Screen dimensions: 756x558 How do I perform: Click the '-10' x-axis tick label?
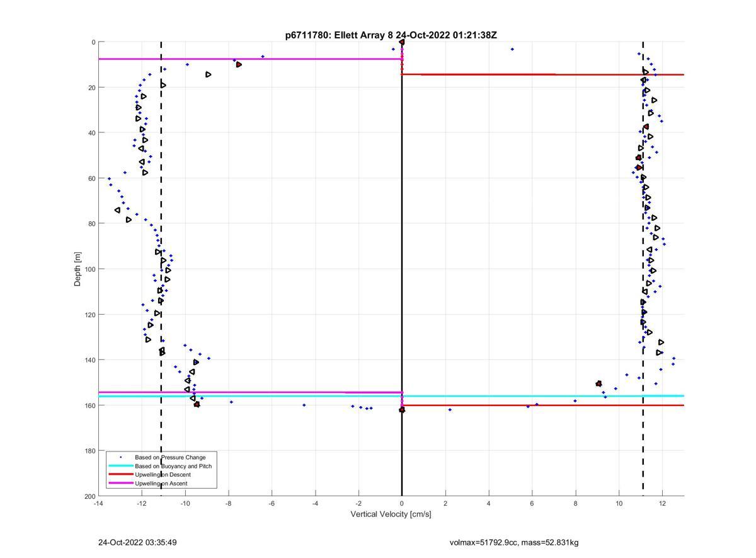[x=185, y=503]
